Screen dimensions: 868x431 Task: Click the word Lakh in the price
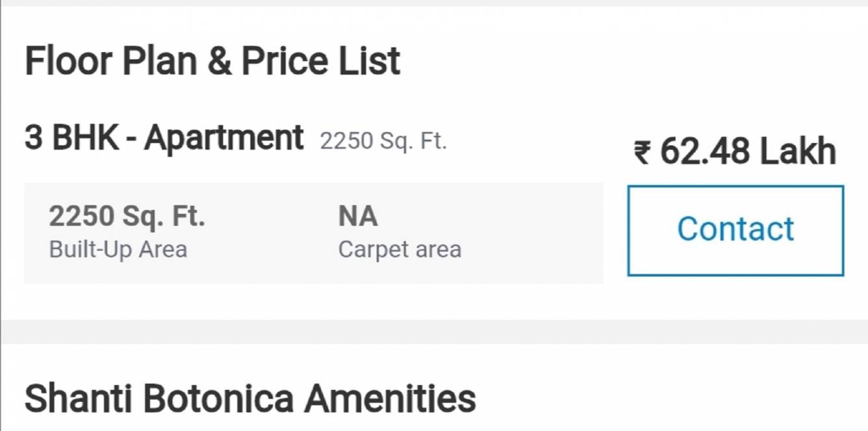point(798,151)
